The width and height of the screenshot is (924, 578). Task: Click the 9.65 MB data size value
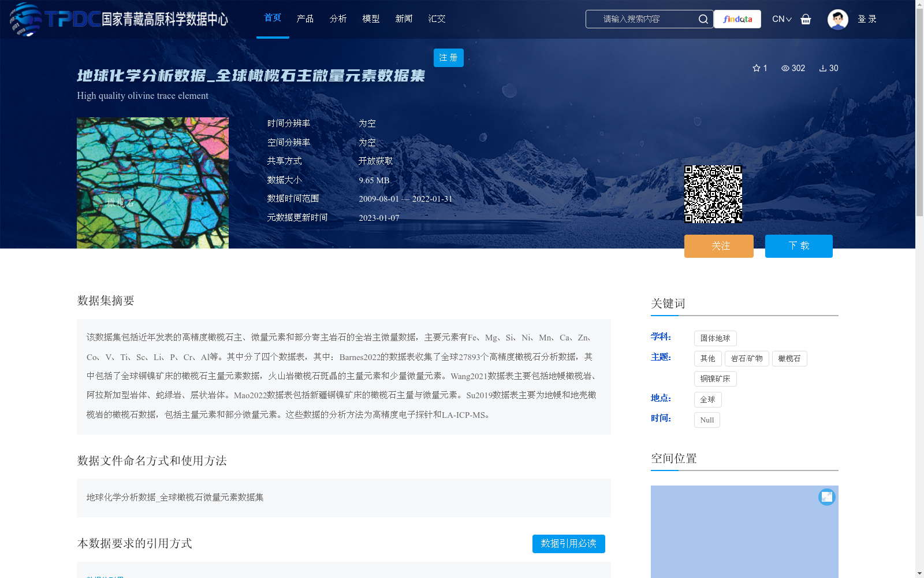374,180
